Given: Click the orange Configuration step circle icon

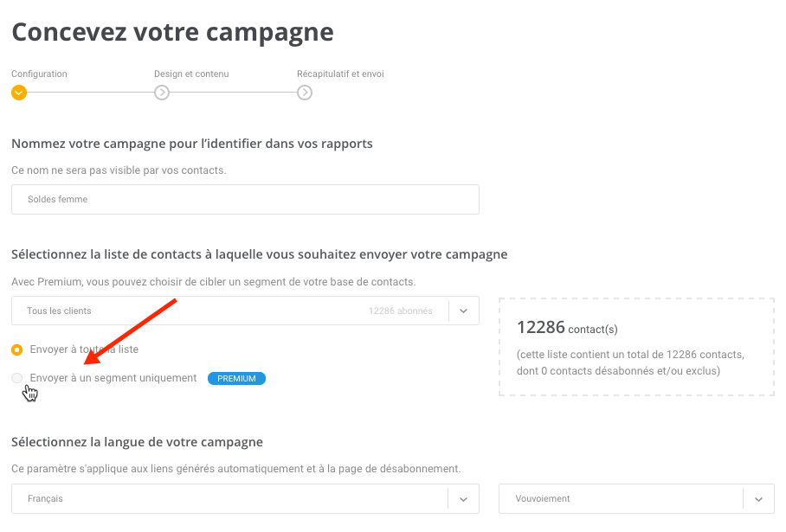Looking at the screenshot, I should [x=19, y=93].
